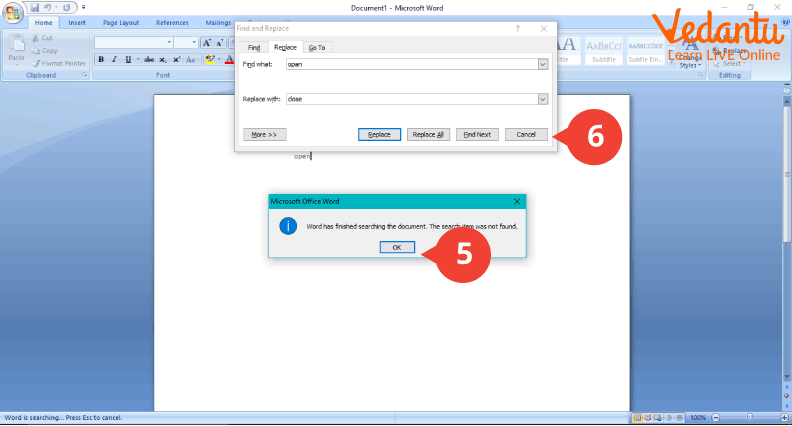Click the Save icon in Quick Access toolbar
Screen dimensions: 792x426
pos(34,8)
